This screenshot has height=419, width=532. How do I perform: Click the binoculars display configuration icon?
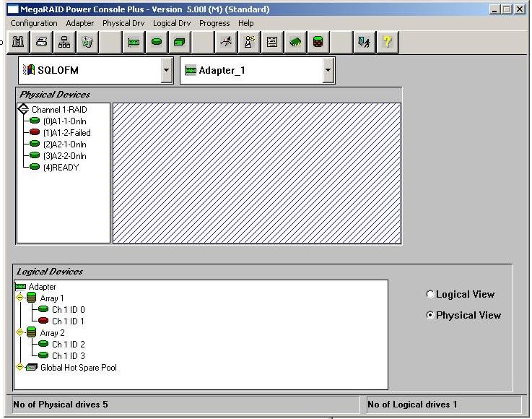tap(18, 42)
